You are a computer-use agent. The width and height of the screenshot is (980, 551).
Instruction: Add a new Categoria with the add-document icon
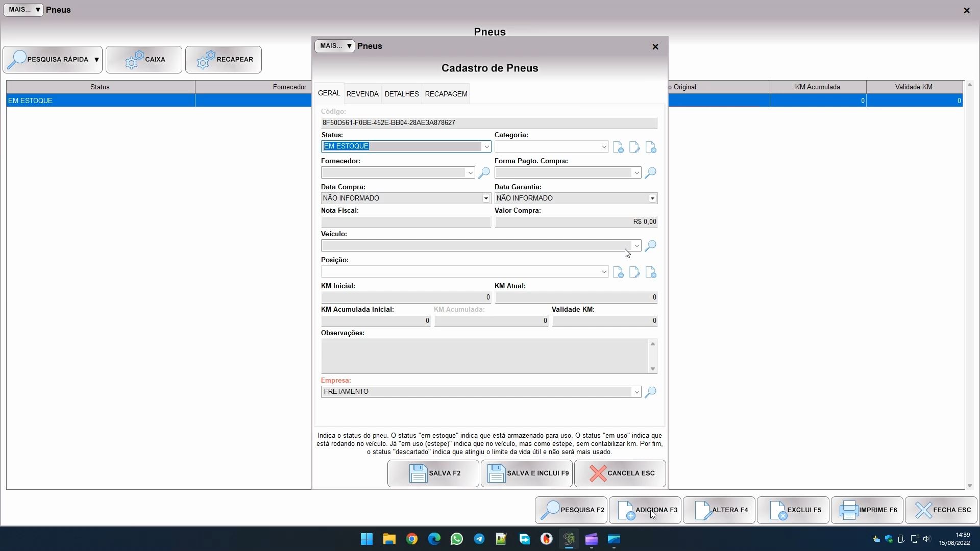618,147
